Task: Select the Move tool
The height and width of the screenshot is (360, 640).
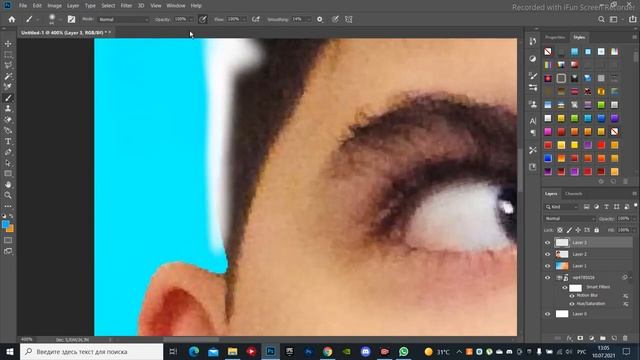Action: point(8,44)
